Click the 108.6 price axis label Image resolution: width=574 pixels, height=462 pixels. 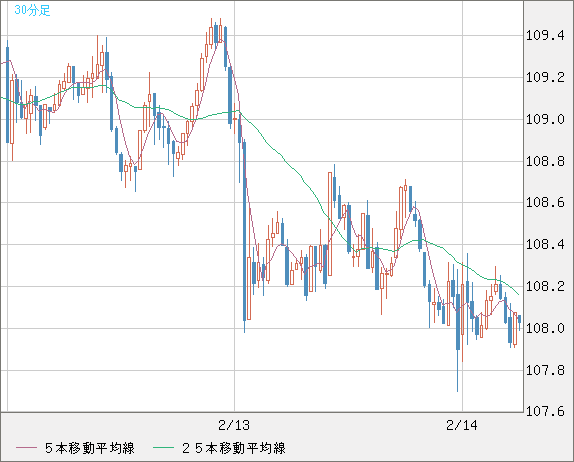click(x=545, y=202)
